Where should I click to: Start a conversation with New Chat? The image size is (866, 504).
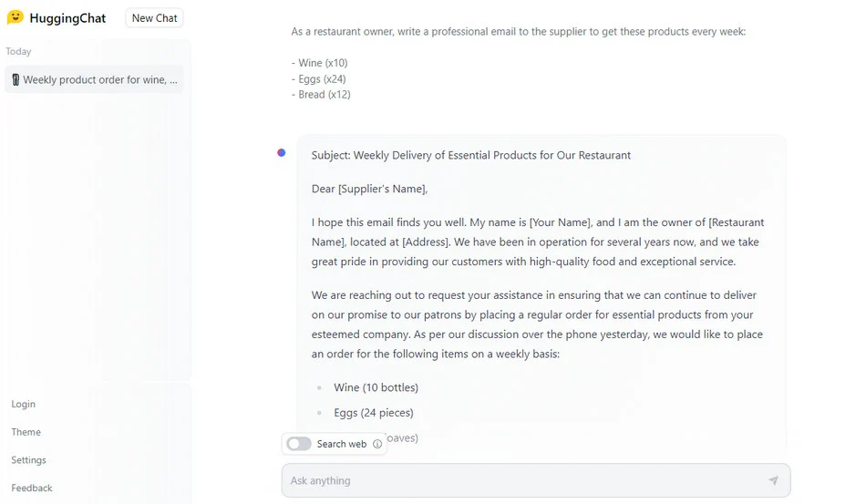point(154,17)
